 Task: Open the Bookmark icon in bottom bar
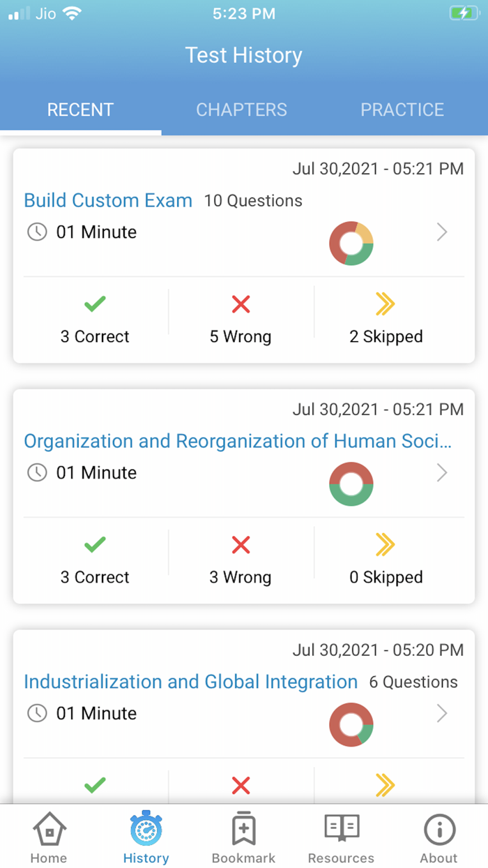[243, 830]
